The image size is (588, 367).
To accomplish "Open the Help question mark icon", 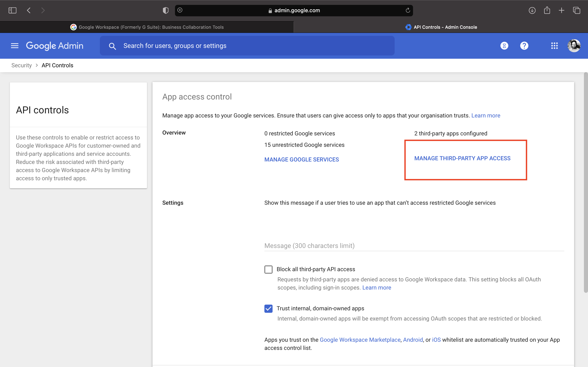I will pyautogui.click(x=524, y=46).
